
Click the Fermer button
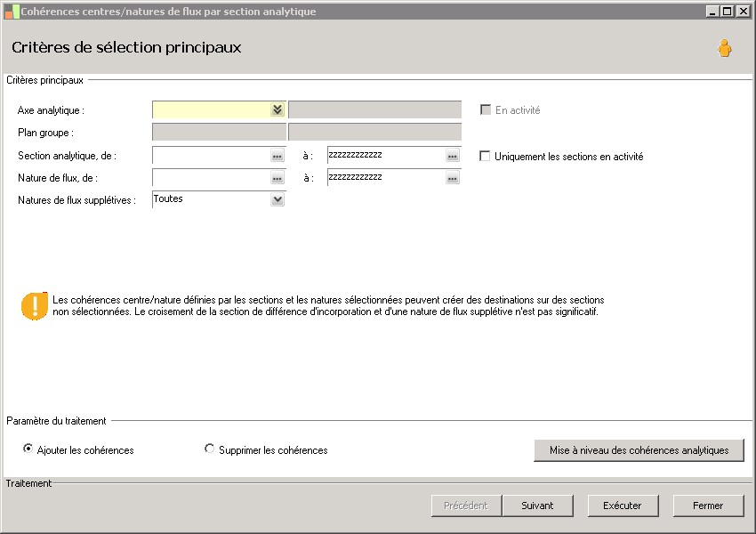(x=708, y=506)
